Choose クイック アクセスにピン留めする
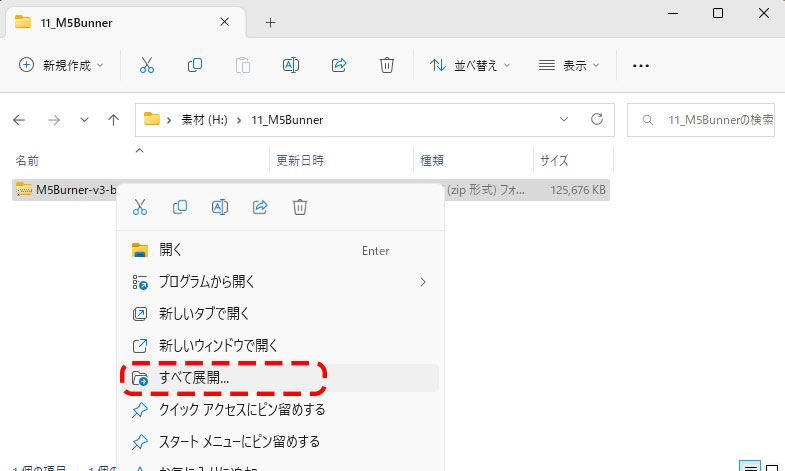Screen dimensions: 785x471 [x=278, y=410]
